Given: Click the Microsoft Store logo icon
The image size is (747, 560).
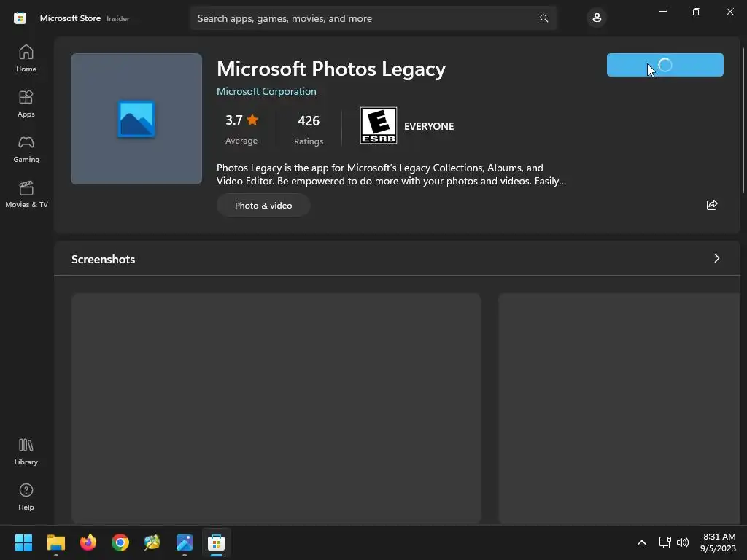Looking at the screenshot, I should (x=20, y=18).
